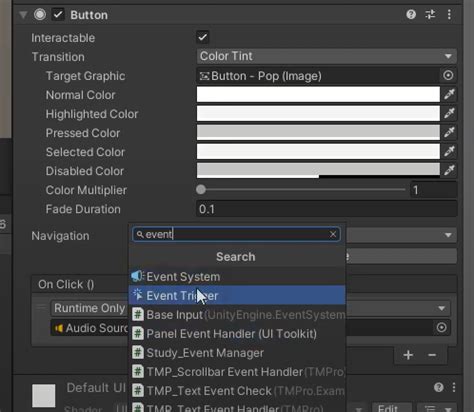This screenshot has height=412, width=474.
Task: Select TMP_Scrollbar Event Handler result
Action: coord(237,371)
